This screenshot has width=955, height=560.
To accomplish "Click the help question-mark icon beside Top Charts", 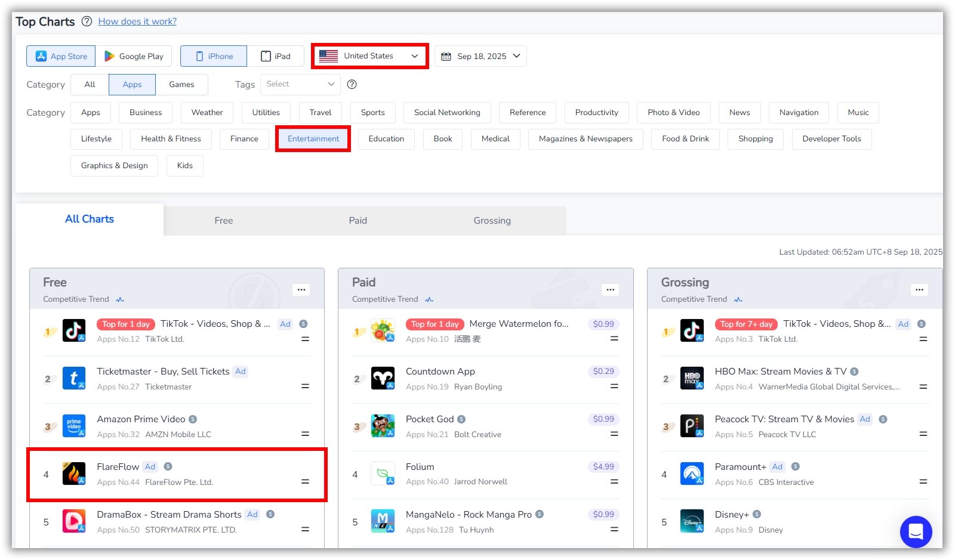I will [x=87, y=21].
